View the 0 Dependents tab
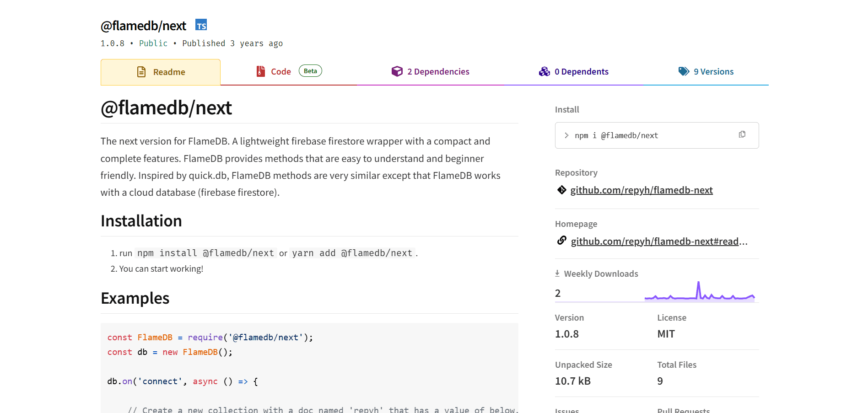The image size is (868, 413). tap(581, 72)
